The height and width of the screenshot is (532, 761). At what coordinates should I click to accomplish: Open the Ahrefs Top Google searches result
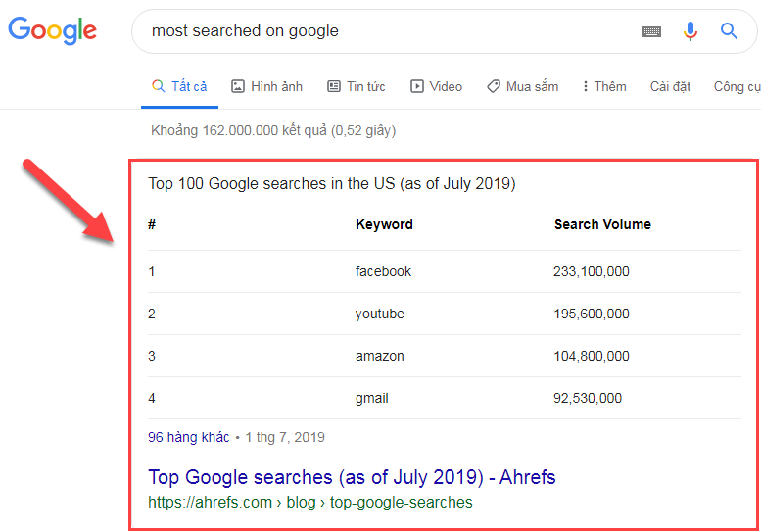coord(352,477)
